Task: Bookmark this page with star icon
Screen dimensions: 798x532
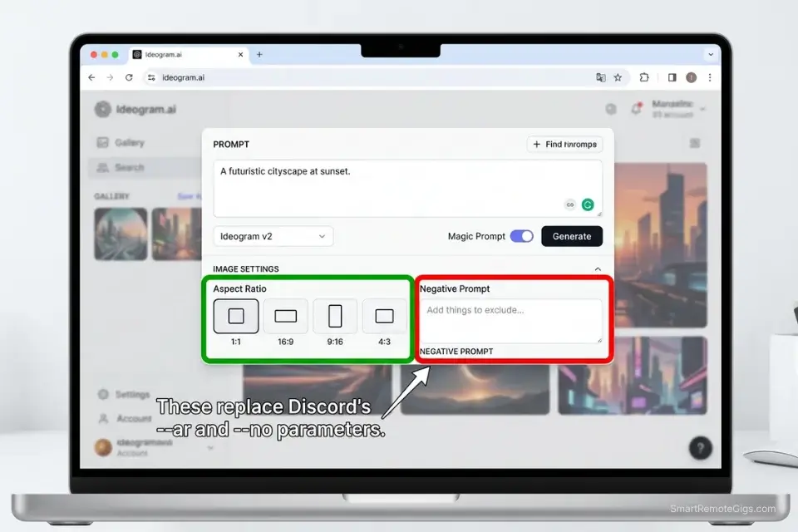Action: click(x=618, y=77)
